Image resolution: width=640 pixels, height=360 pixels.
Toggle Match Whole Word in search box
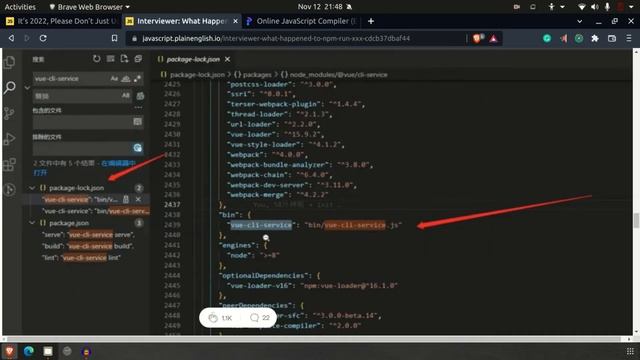126,78
